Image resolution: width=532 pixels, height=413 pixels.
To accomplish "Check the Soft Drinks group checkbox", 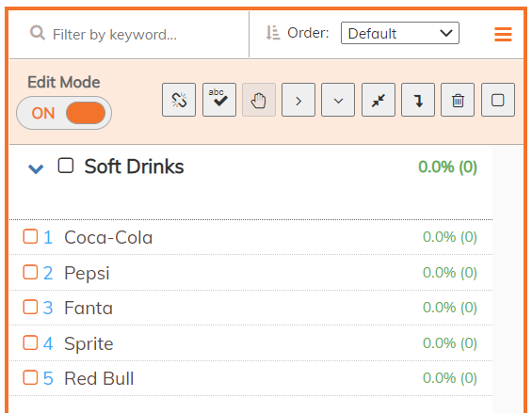I will pos(66,166).
